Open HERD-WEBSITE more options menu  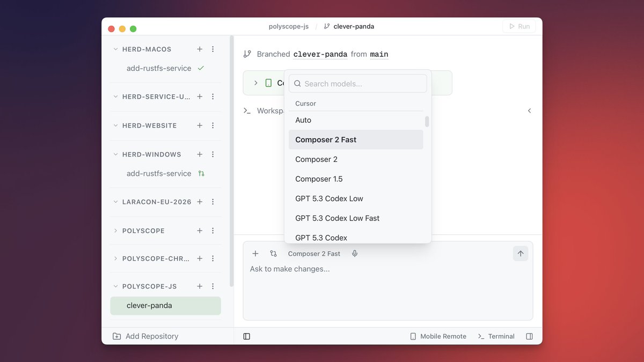click(213, 125)
